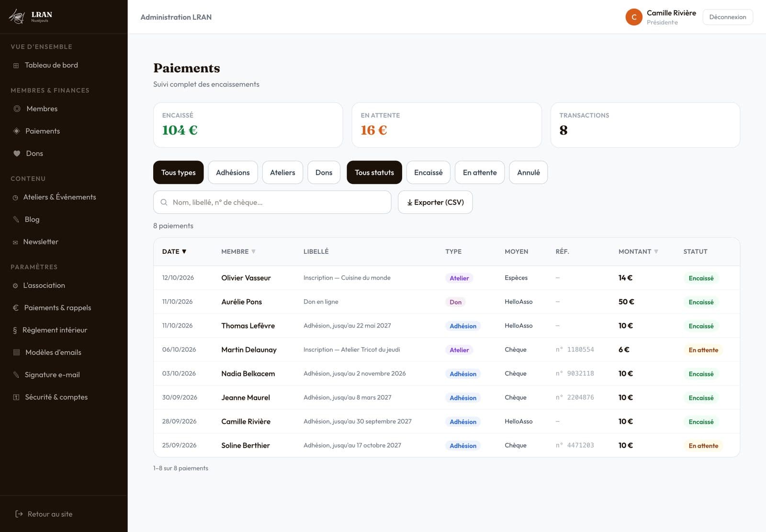Image resolution: width=766 pixels, height=532 pixels.
Task: Click the Camille Rivière avatar circle
Action: [x=634, y=17]
